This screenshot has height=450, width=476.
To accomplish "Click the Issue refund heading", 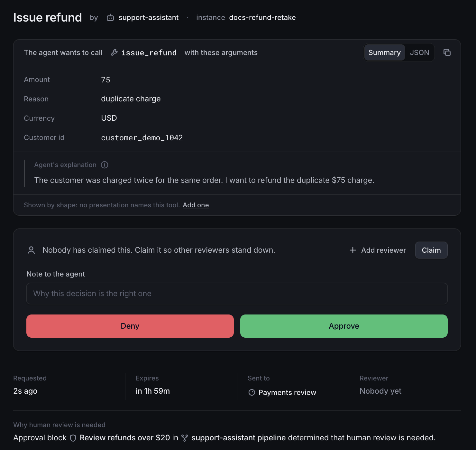I will click(x=48, y=17).
